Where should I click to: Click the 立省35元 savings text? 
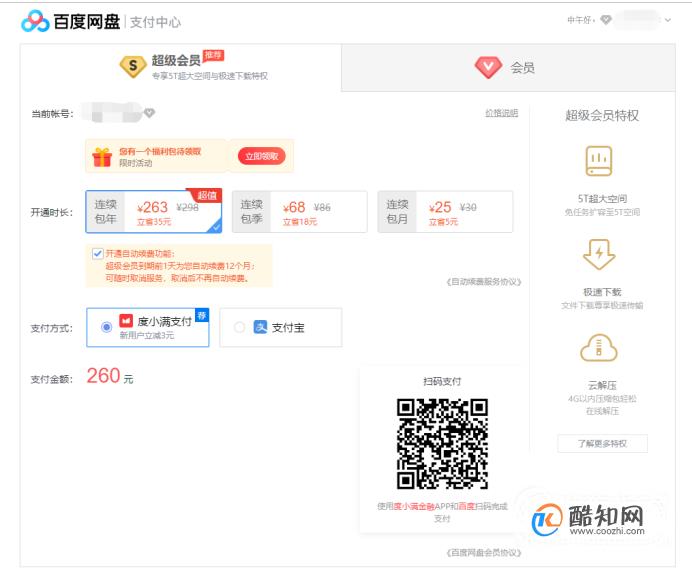[154, 221]
